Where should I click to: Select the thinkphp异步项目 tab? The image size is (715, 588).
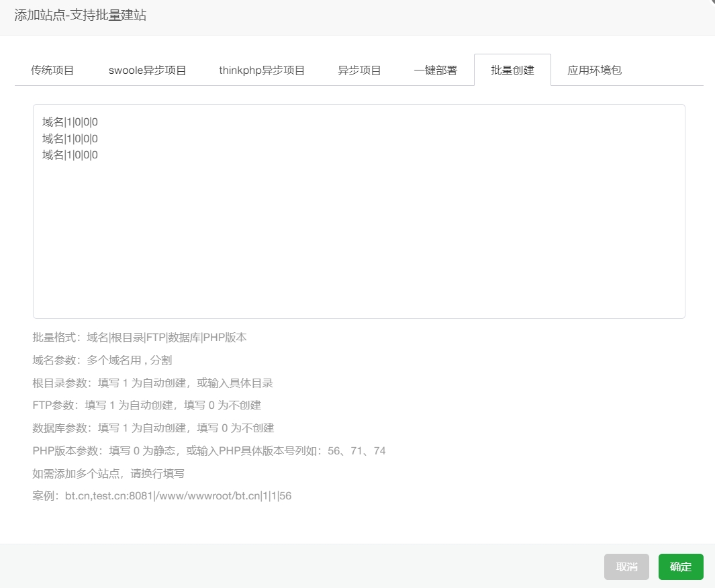click(x=261, y=68)
